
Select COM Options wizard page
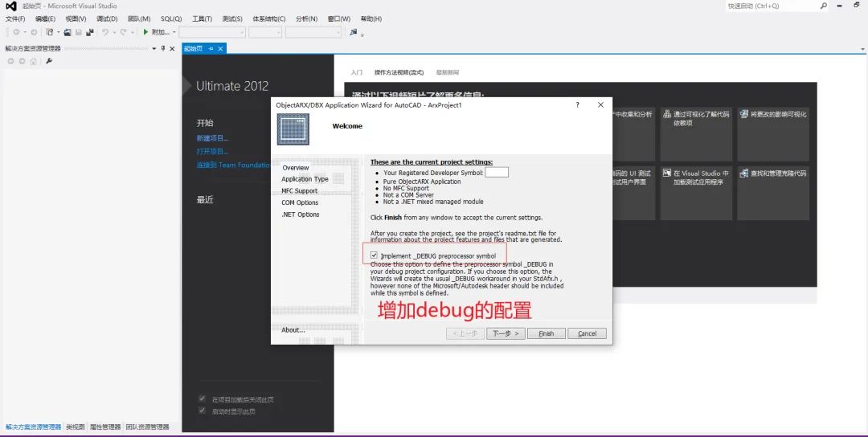pos(300,202)
